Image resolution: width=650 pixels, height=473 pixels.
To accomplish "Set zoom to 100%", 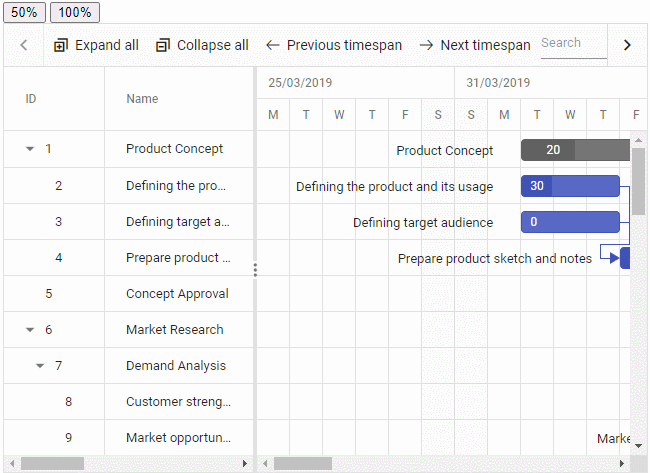I will tap(74, 12).
